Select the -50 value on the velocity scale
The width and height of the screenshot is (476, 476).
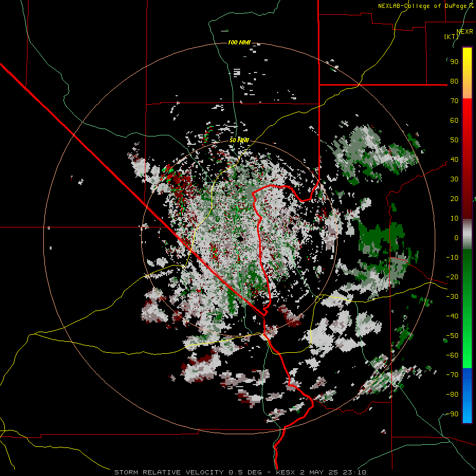click(452, 336)
